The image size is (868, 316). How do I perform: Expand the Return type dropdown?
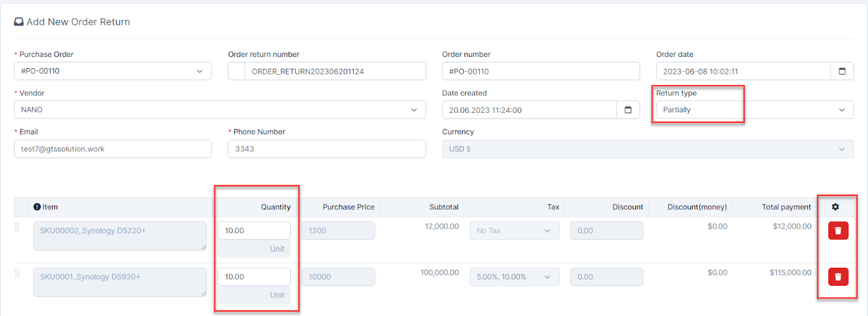[x=754, y=110]
